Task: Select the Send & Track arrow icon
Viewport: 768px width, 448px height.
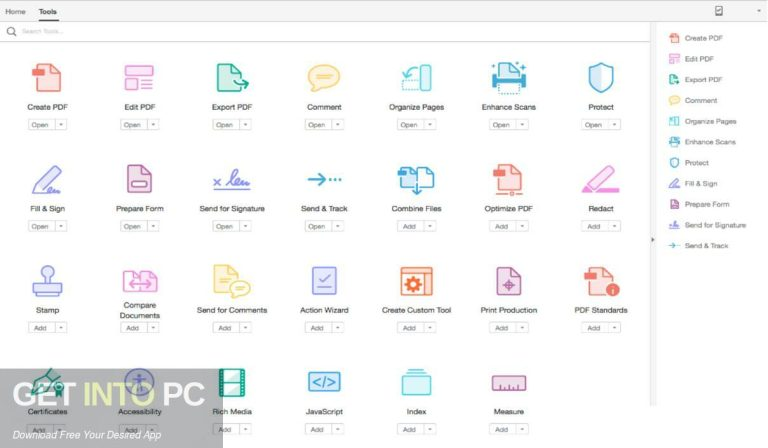Action: (324, 180)
